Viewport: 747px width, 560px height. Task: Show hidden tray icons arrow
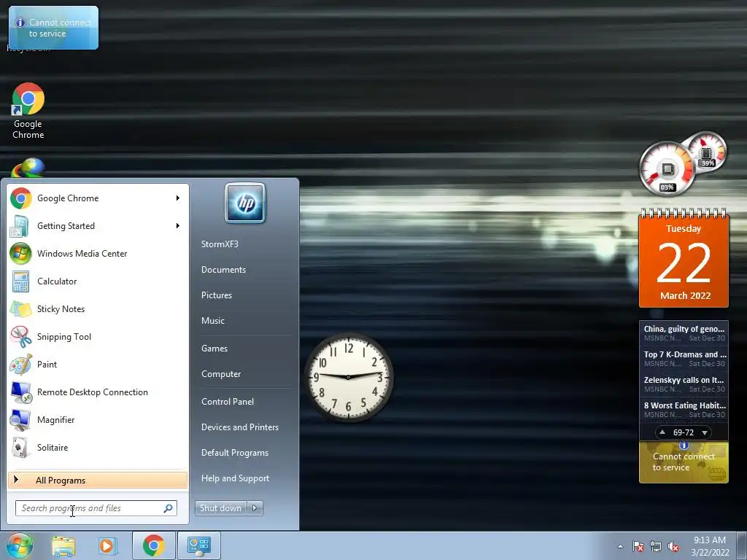620,547
